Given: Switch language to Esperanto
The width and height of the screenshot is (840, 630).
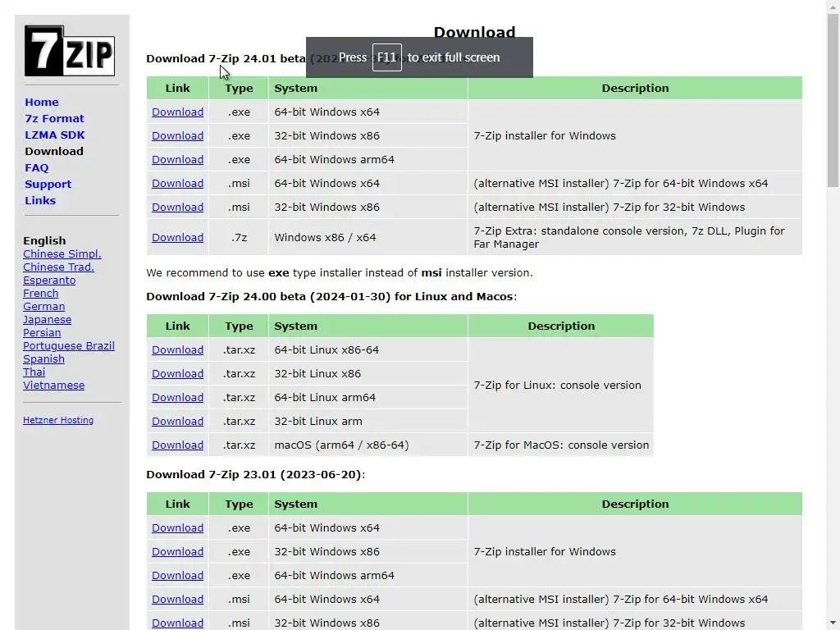Looking at the screenshot, I should [x=49, y=281].
